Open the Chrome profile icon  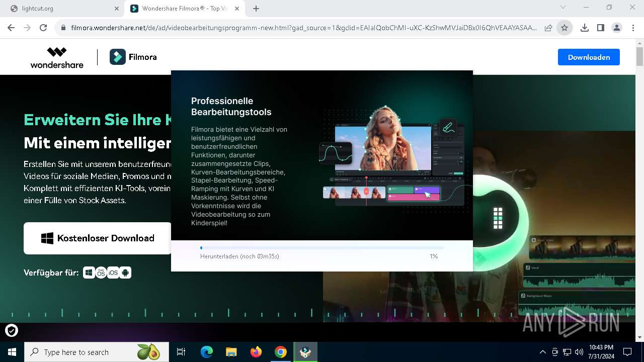[x=617, y=28]
